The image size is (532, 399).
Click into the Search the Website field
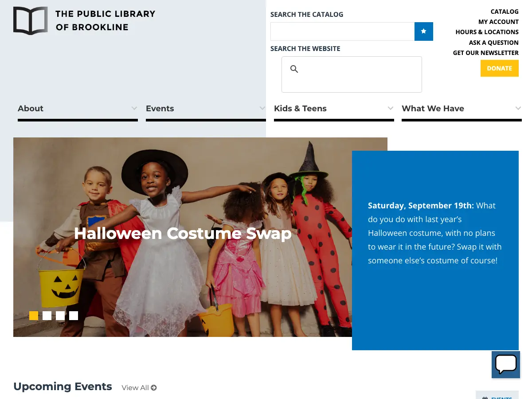(x=352, y=74)
